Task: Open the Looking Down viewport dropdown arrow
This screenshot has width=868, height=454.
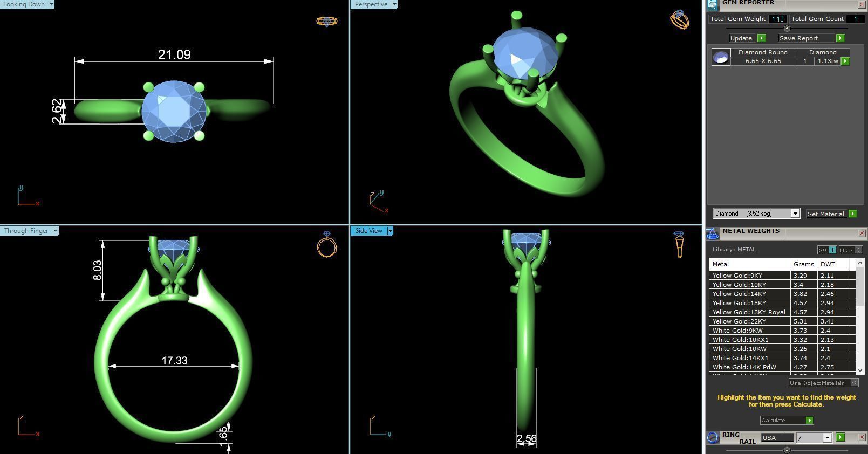Action: (51, 4)
